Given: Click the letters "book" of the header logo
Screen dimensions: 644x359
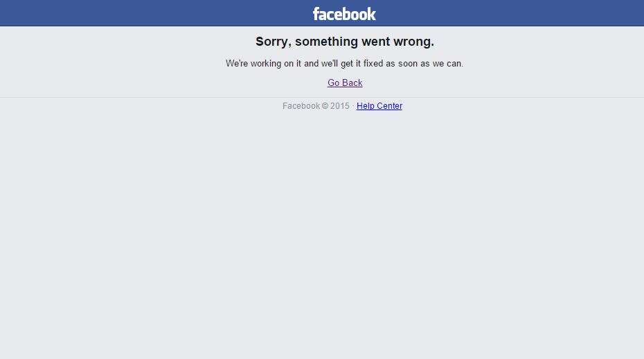Looking at the screenshot, I should pyautogui.click(x=361, y=14).
